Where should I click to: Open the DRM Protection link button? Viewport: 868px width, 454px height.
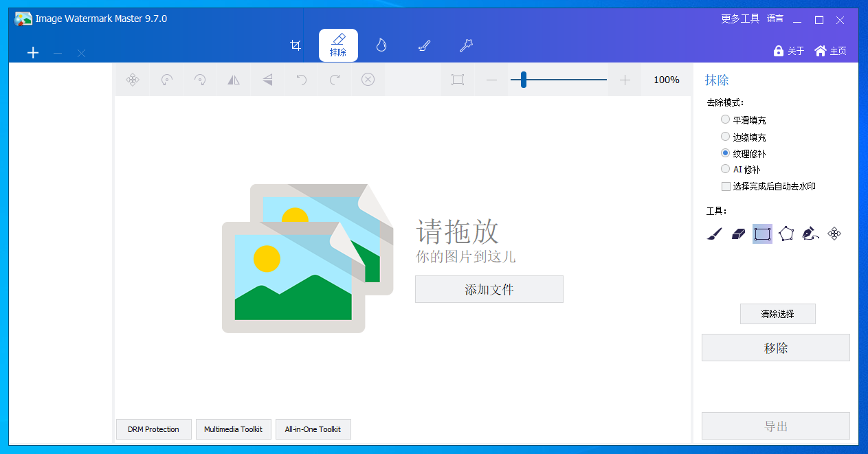pyautogui.click(x=153, y=429)
